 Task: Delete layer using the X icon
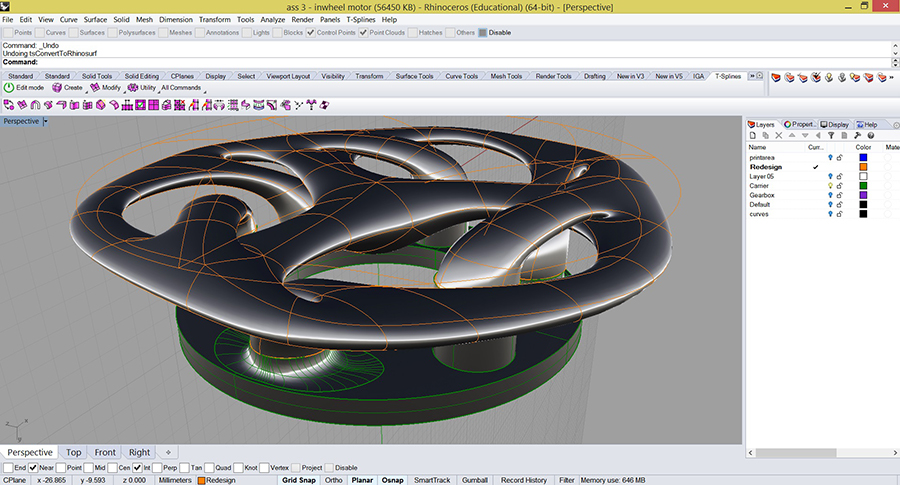[778, 135]
